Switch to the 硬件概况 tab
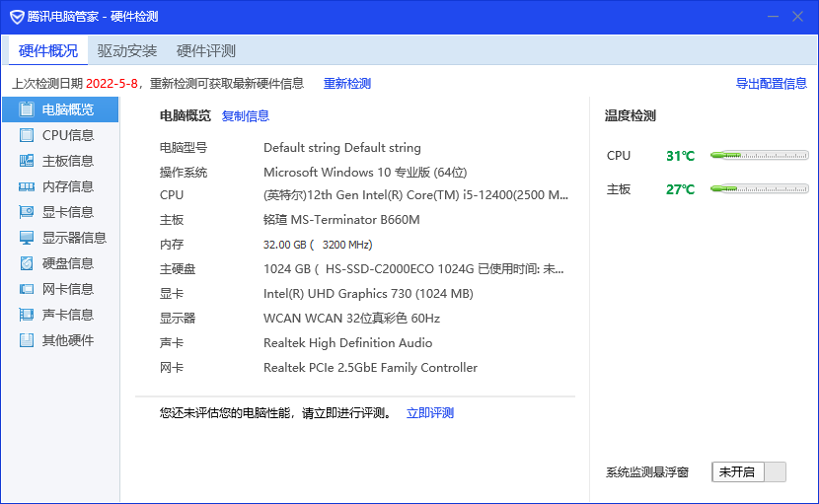 point(48,50)
